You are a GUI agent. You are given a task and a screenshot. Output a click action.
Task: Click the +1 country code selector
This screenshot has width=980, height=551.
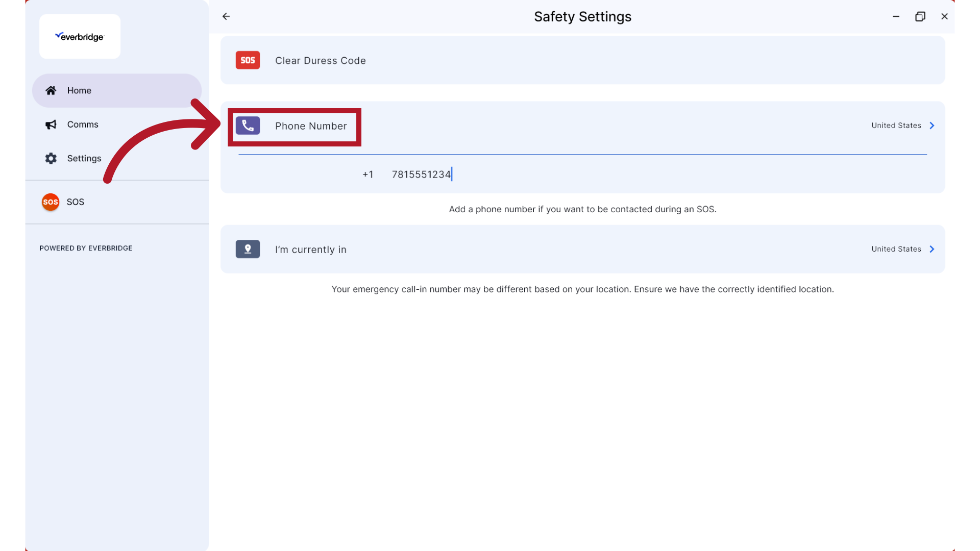coord(368,174)
